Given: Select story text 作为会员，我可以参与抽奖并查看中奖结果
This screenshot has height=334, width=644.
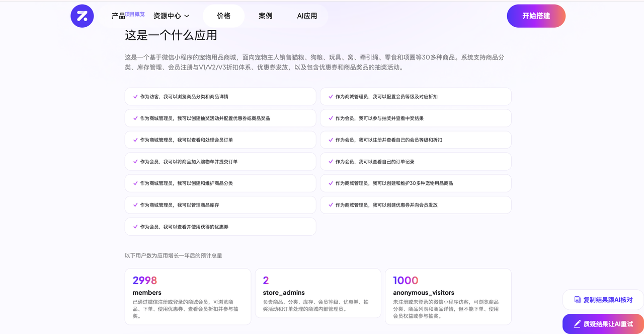Looking at the screenshot, I should click(x=379, y=118).
